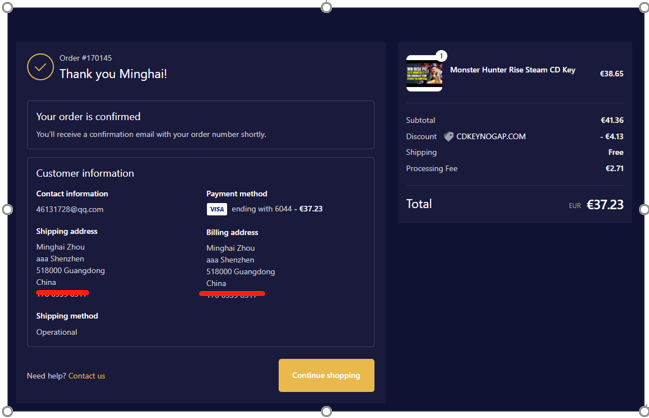Image resolution: width=649 pixels, height=418 pixels.
Task: Click the discount amount - €4.13
Action: point(612,137)
